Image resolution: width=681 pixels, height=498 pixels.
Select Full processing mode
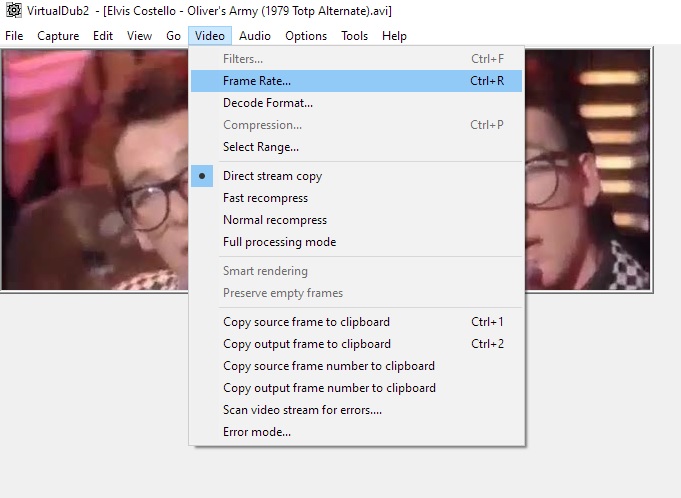click(x=357, y=242)
